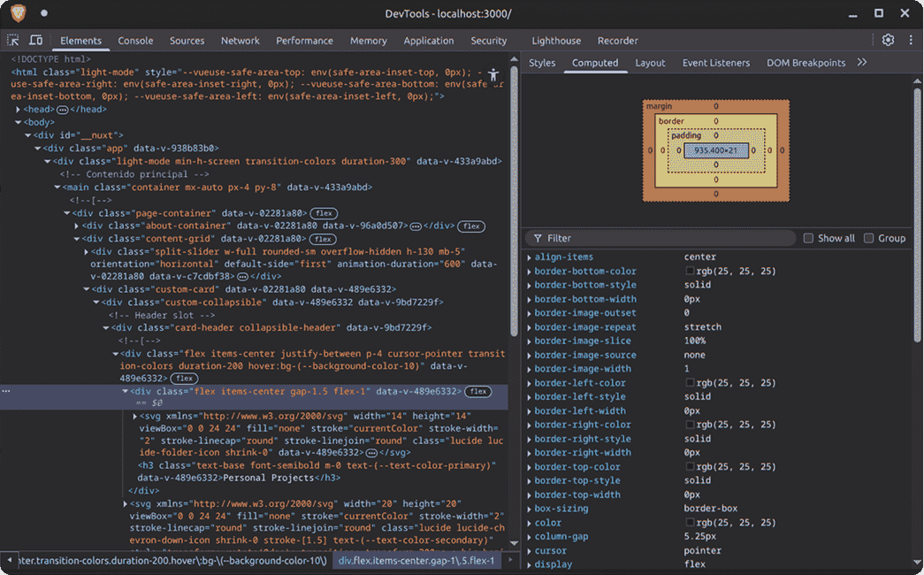
Task: Switch to the Console tab
Action: point(135,41)
